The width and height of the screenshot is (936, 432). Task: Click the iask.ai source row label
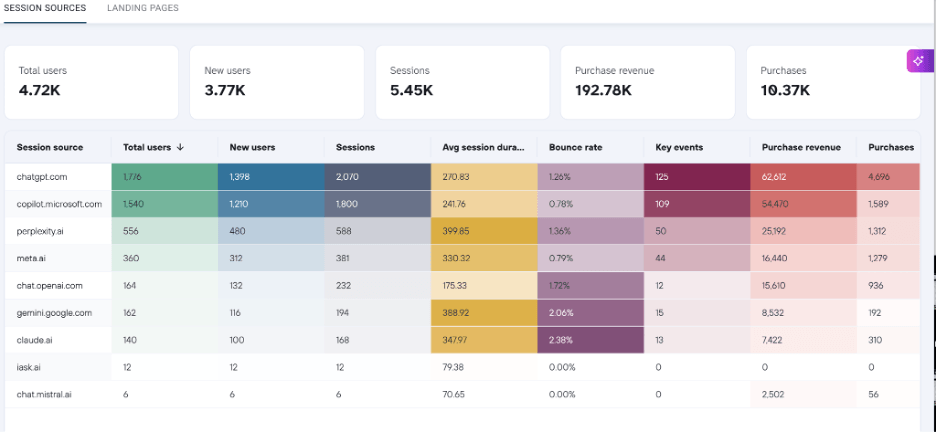(29, 368)
